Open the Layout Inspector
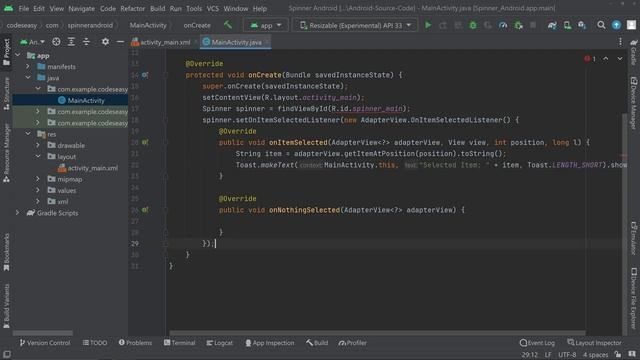 [x=594, y=343]
